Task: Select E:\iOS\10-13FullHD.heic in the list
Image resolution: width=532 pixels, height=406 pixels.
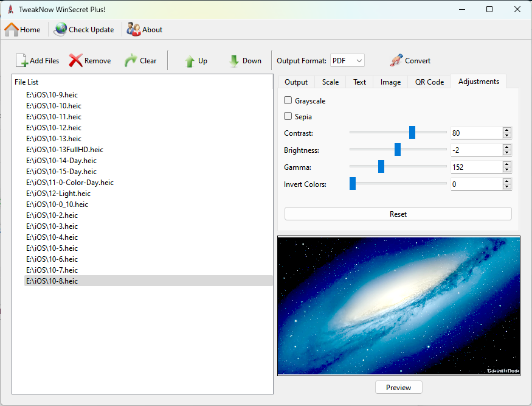Action: [x=64, y=150]
